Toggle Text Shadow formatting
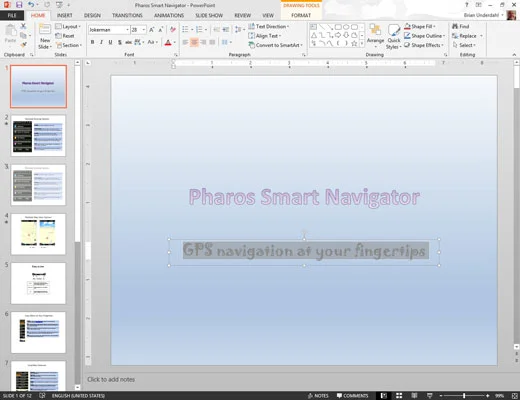 point(119,42)
